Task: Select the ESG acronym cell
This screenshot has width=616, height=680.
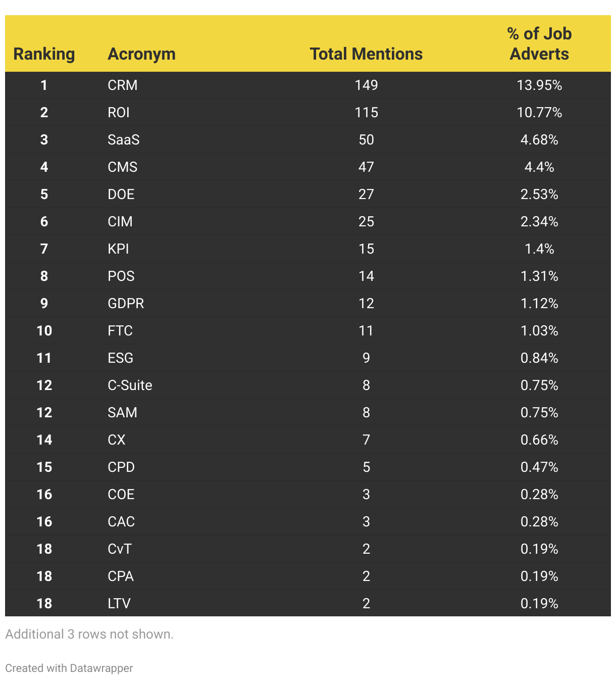Action: coord(121,358)
